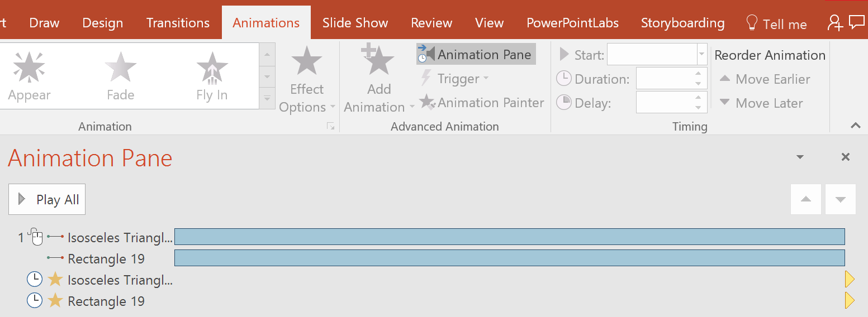Click the share person icon
The width and height of the screenshot is (868, 317).
(835, 23)
